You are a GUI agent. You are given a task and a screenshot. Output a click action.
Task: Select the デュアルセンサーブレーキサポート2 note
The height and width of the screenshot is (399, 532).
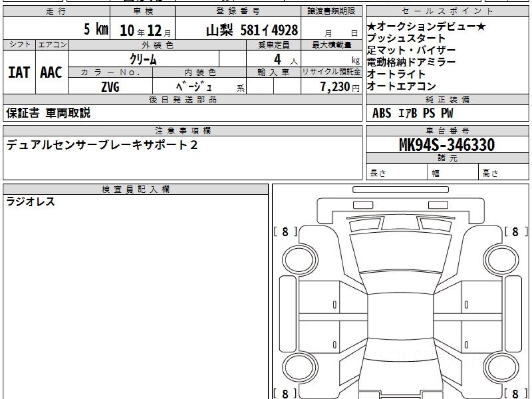[x=102, y=145]
